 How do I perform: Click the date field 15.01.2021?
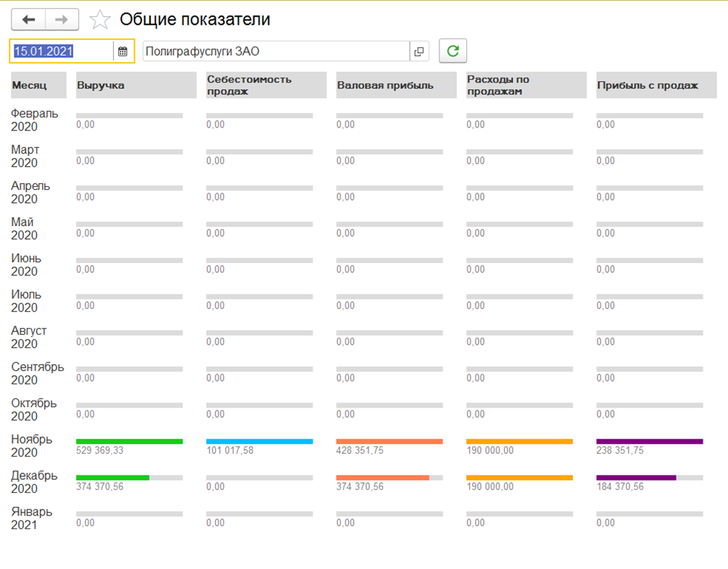tap(62, 51)
